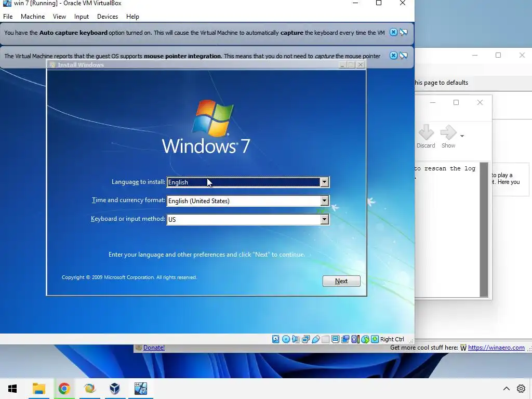532x399 pixels.
Task: Open the Language to install dropdown
Action: pyautogui.click(x=324, y=182)
